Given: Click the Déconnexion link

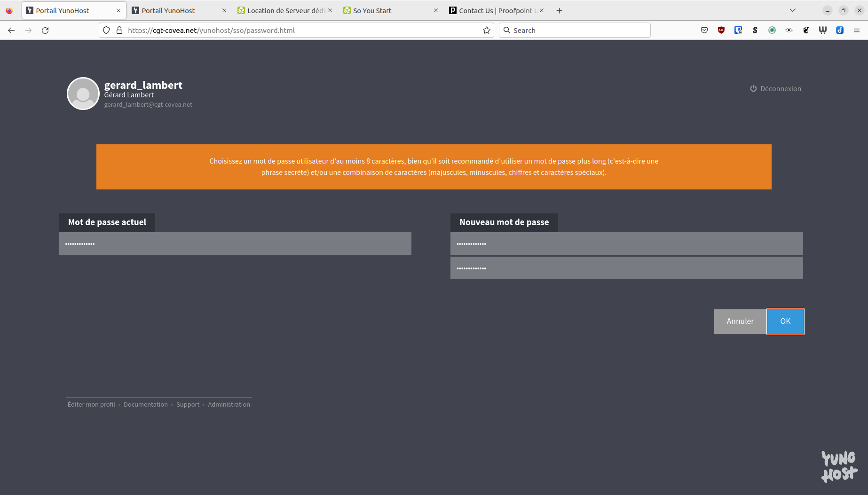Looking at the screenshot, I should (x=776, y=89).
